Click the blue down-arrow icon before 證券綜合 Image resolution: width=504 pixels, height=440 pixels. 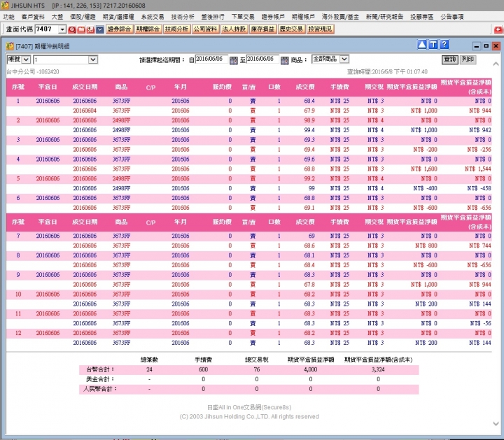(x=100, y=29)
